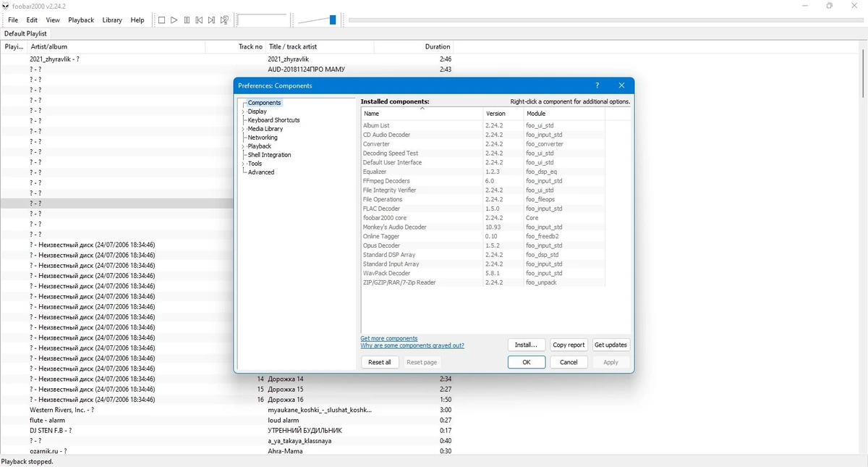This screenshot has width=868, height=467.
Task: Expand the Playback preferences tree node
Action: 243,146
